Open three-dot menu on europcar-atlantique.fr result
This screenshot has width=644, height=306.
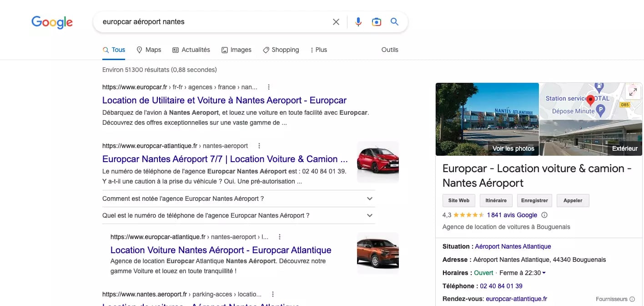pos(259,145)
